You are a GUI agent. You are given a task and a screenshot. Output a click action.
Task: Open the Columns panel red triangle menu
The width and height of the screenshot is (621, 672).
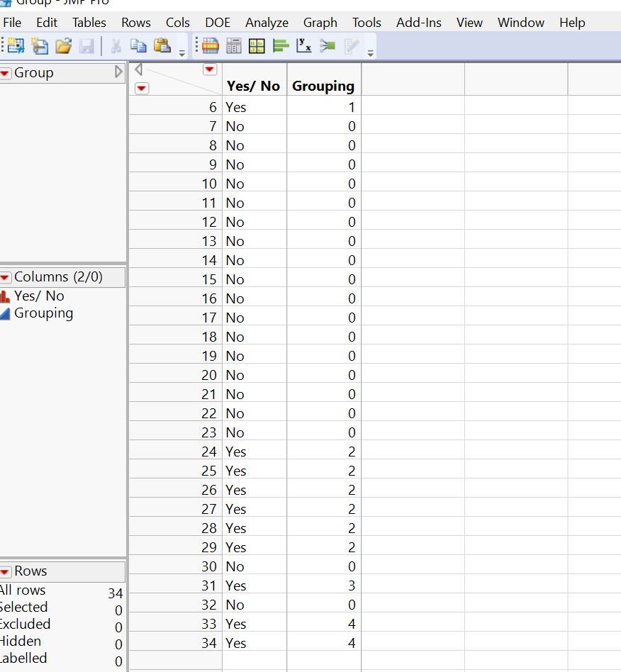point(5,277)
